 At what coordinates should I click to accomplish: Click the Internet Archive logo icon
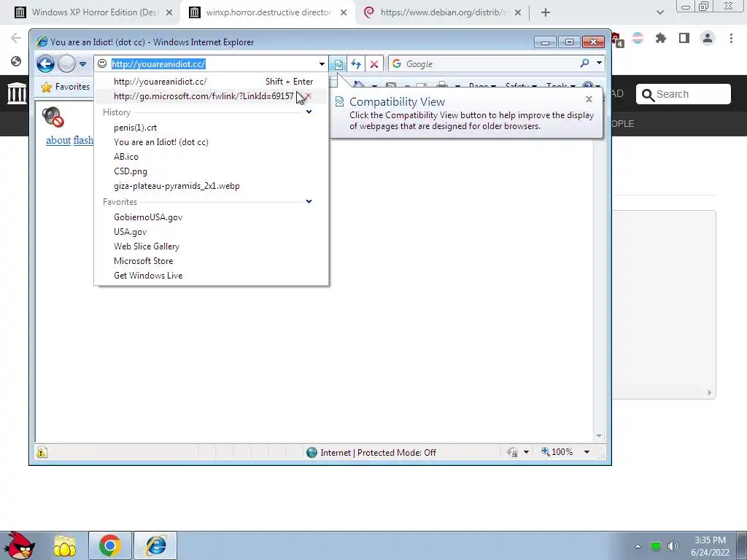coord(17,93)
